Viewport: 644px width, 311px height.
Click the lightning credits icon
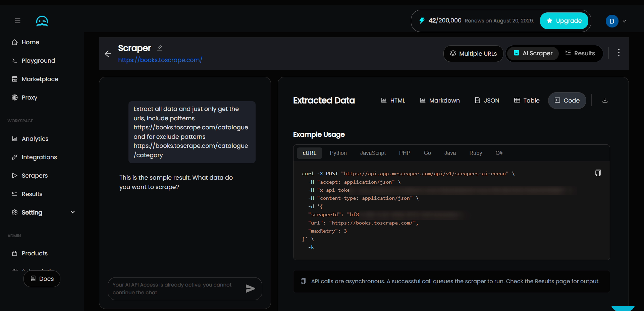click(x=422, y=20)
